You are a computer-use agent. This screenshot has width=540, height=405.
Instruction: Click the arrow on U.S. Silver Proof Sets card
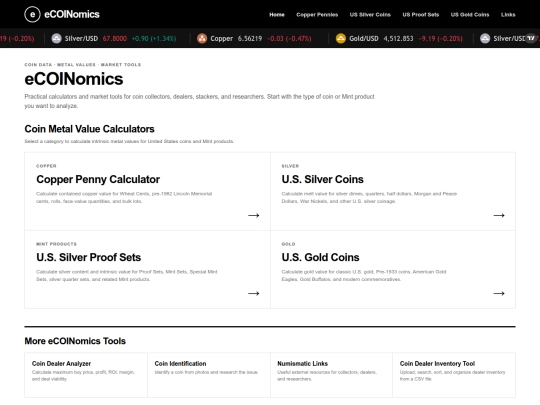click(253, 293)
